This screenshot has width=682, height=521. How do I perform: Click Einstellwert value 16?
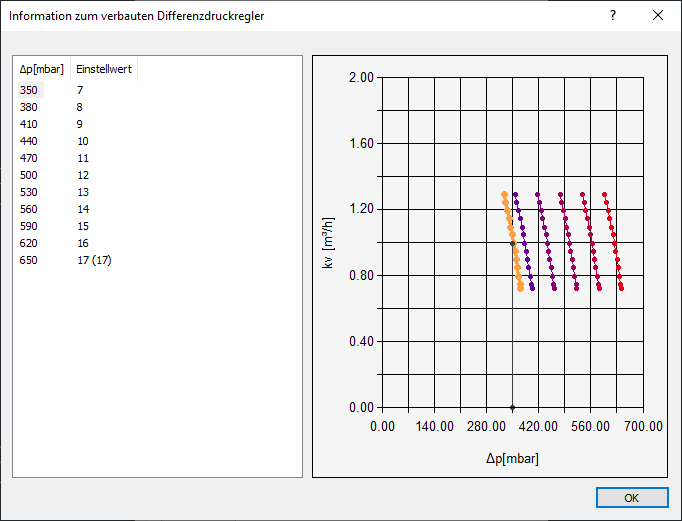click(83, 243)
